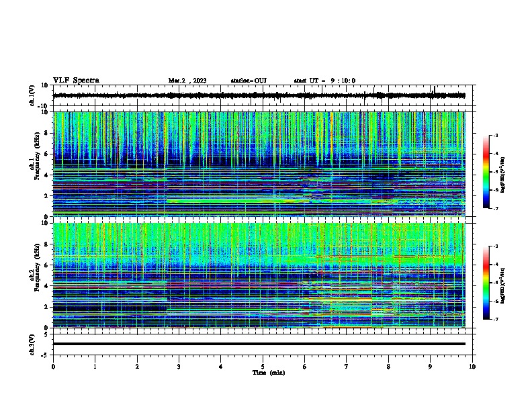Click the ch.1 spectrogram color scale bar

pyautogui.click(x=486, y=172)
